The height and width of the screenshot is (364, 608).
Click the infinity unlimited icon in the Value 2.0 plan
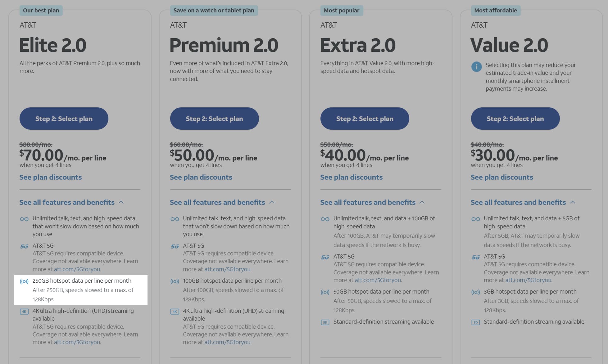point(475,219)
